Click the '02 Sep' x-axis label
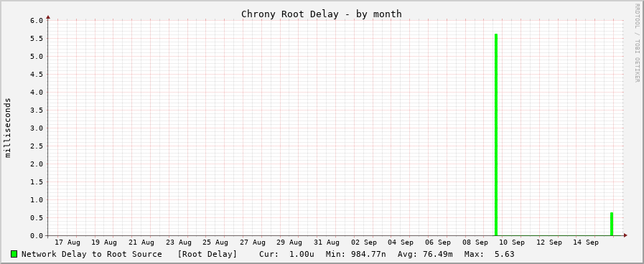Viewport: 644px width, 264px height. [364, 242]
